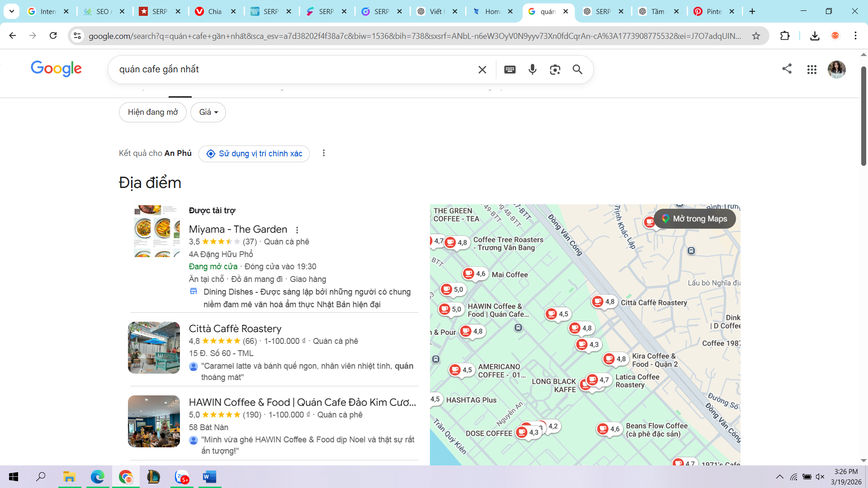The image size is (868, 488).
Task: Open Chrome extensions puzzle icon
Action: (785, 36)
